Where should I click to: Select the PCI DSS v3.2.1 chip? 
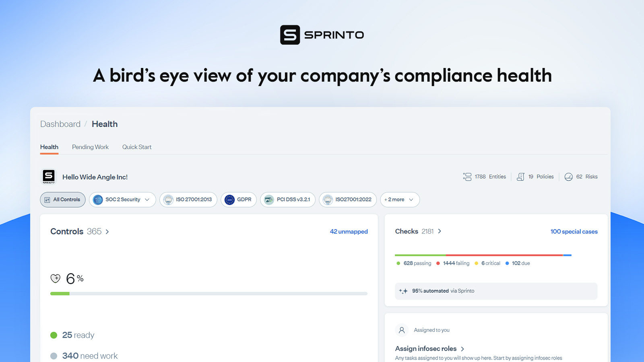point(287,200)
